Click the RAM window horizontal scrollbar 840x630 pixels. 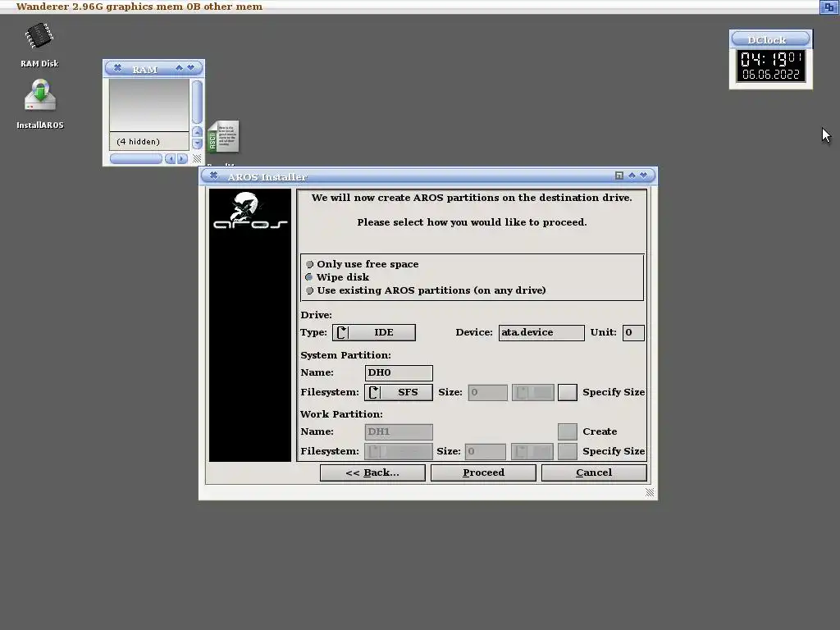click(x=136, y=158)
